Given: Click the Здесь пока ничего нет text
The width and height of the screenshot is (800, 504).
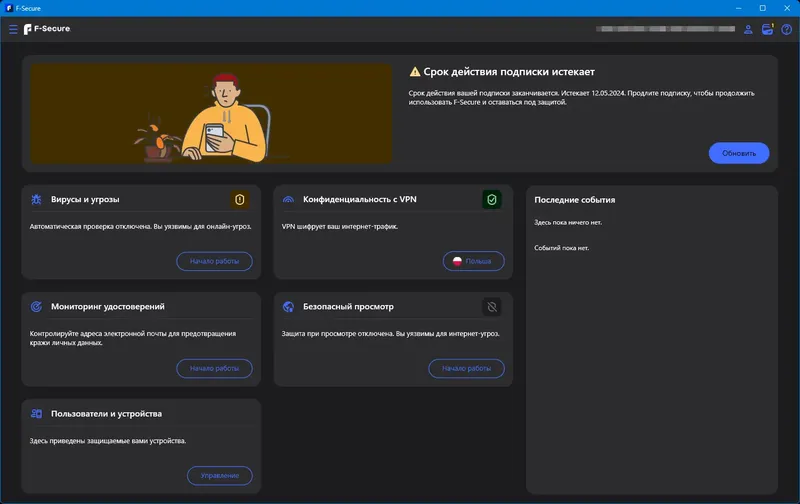Looking at the screenshot, I should (x=568, y=222).
